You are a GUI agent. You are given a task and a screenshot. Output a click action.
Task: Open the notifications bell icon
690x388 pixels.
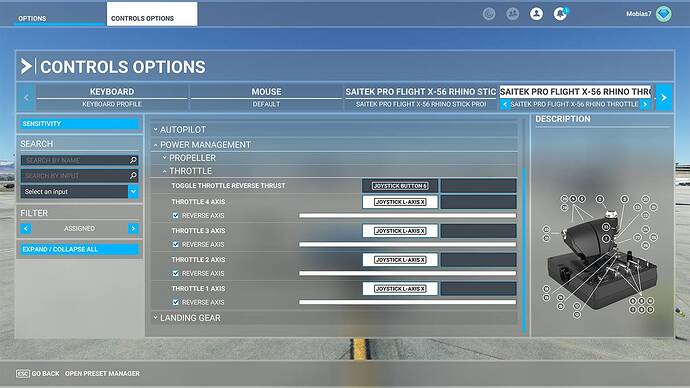(560, 14)
